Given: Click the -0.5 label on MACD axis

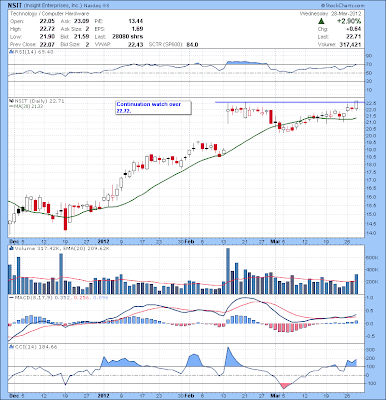Looking at the screenshot, I should (x=369, y=336).
